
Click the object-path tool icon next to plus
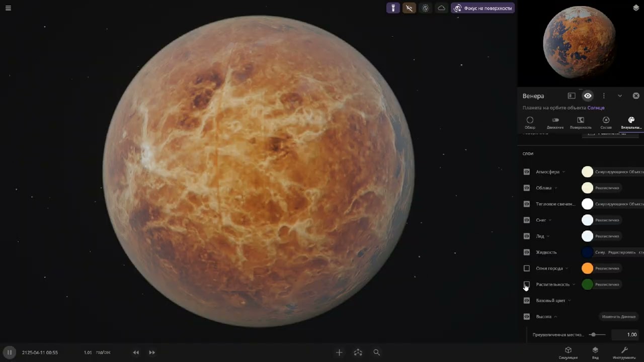[x=358, y=352]
